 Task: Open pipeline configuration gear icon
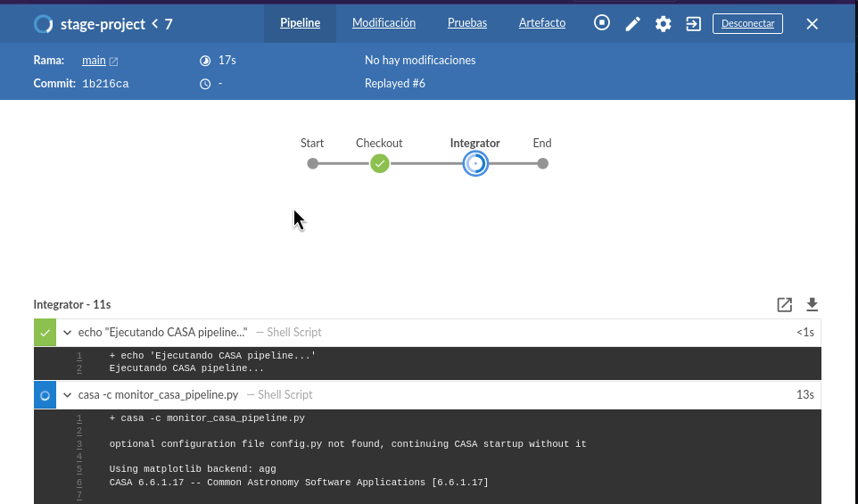tap(663, 24)
